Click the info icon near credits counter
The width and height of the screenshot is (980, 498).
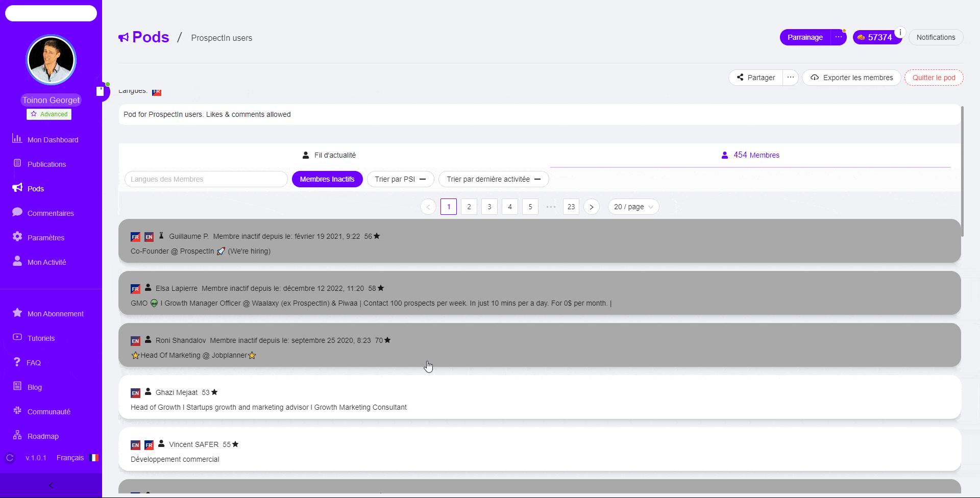coord(900,32)
